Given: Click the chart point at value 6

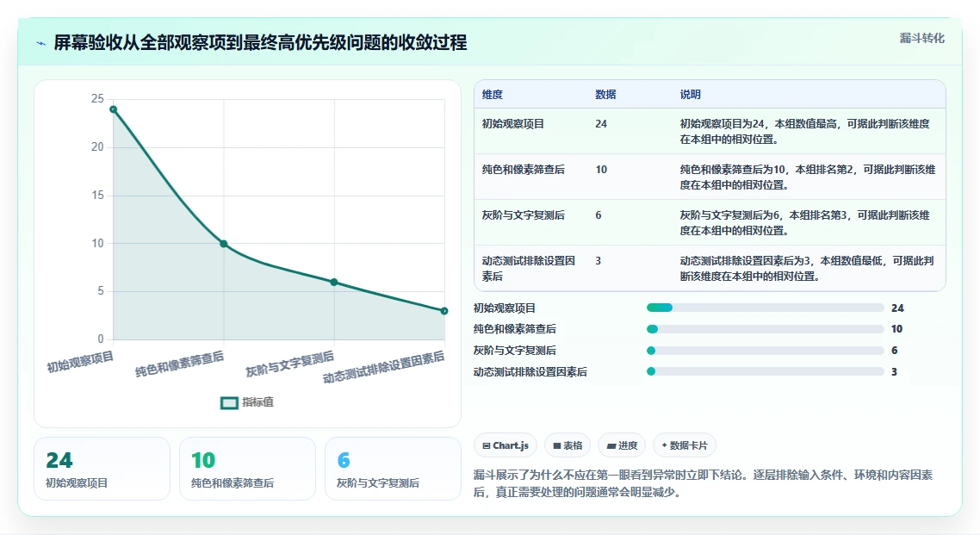Looking at the screenshot, I should 334,283.
